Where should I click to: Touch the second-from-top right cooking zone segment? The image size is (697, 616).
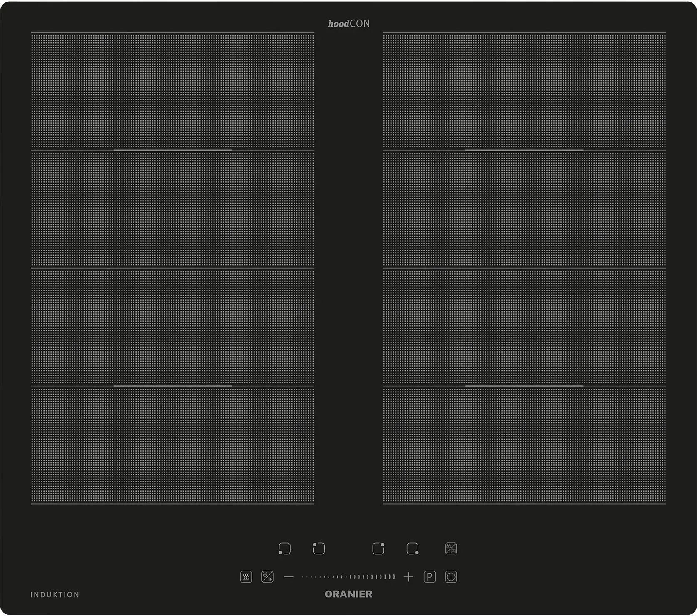[x=524, y=209]
